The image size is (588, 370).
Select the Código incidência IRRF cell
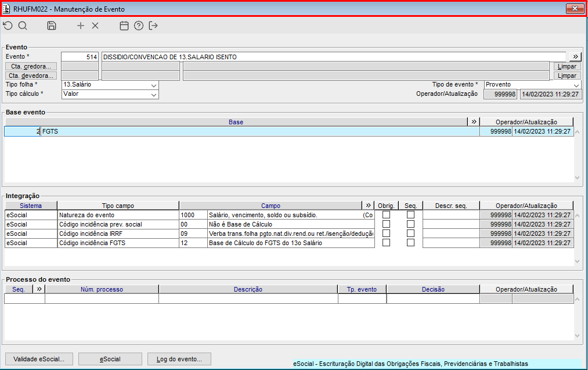tap(118, 234)
